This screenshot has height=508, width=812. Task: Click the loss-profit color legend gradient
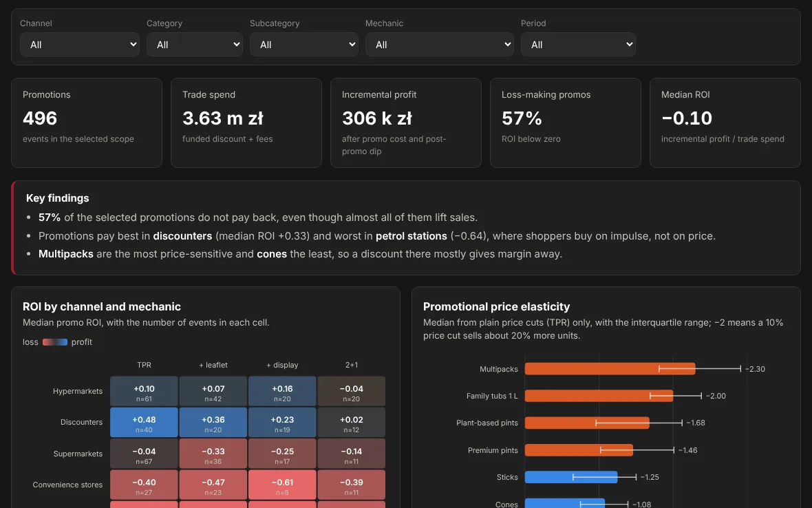(x=55, y=342)
